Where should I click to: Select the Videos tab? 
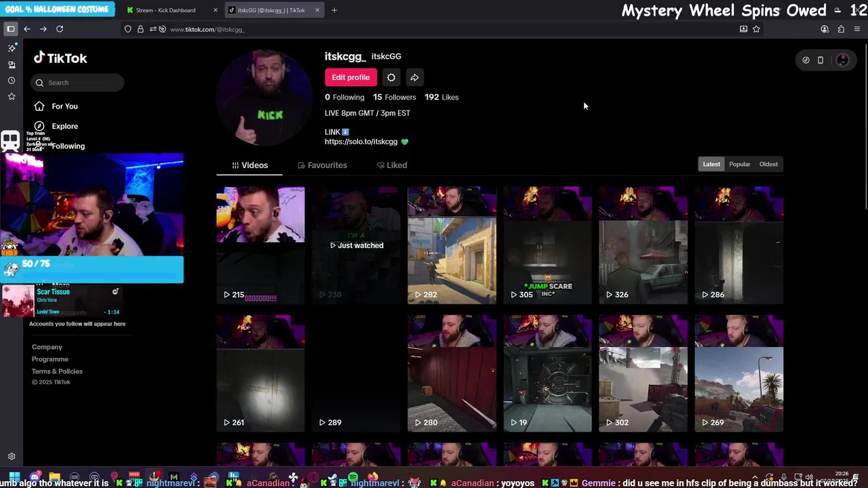[250, 165]
